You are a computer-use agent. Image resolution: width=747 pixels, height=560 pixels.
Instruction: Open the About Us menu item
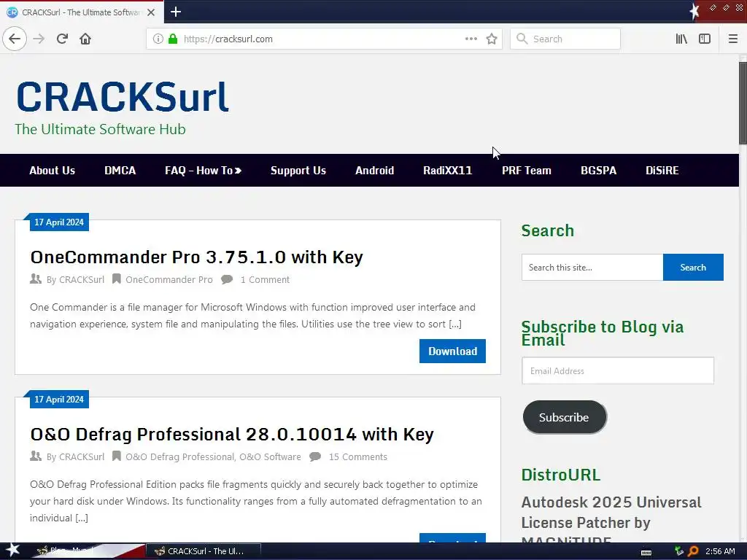click(x=52, y=171)
